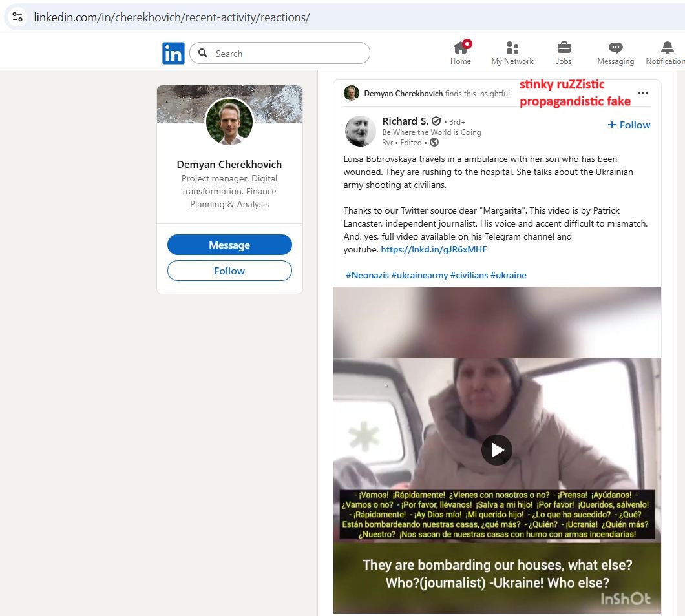This screenshot has width=685, height=616.
Task: Go to My Network icon
Action: (512, 48)
